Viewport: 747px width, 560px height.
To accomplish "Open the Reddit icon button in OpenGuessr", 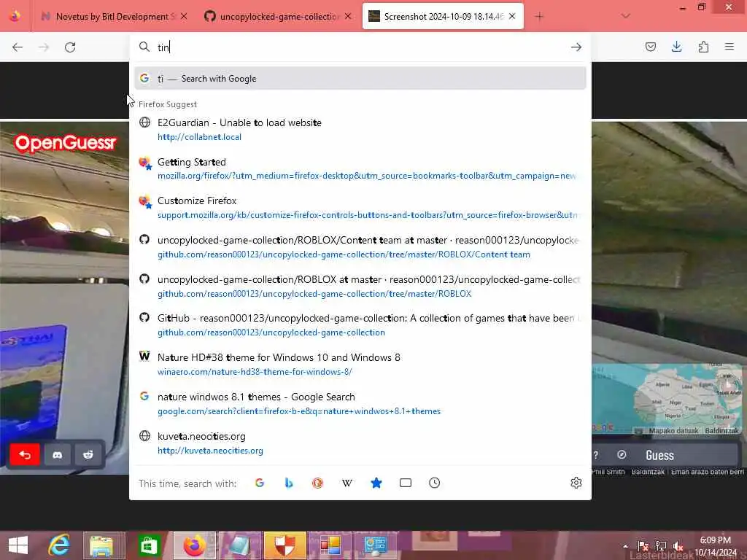I will pyautogui.click(x=88, y=455).
